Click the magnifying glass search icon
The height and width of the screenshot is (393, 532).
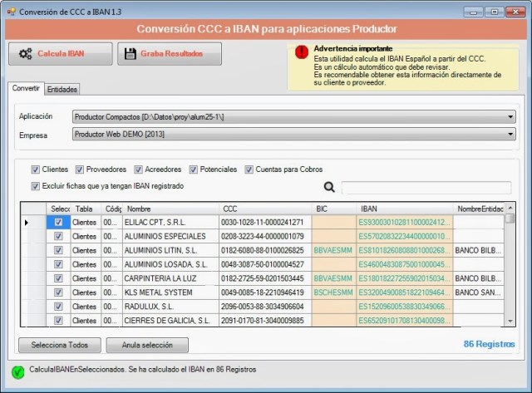329,188
